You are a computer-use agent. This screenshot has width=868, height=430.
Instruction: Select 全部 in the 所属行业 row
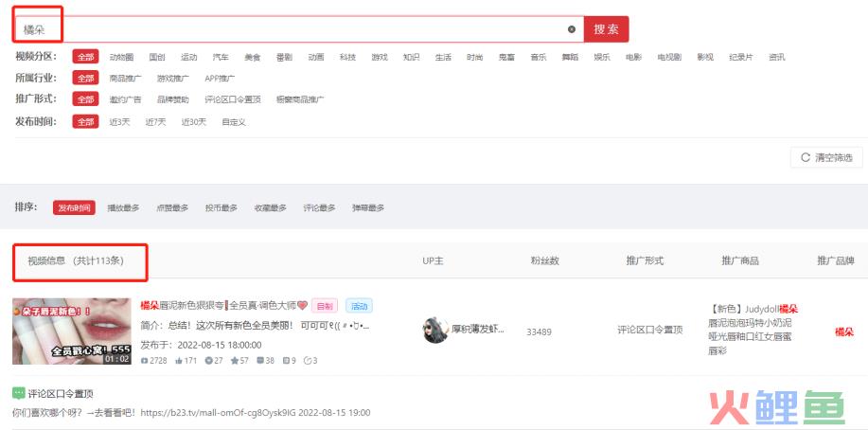click(x=85, y=78)
